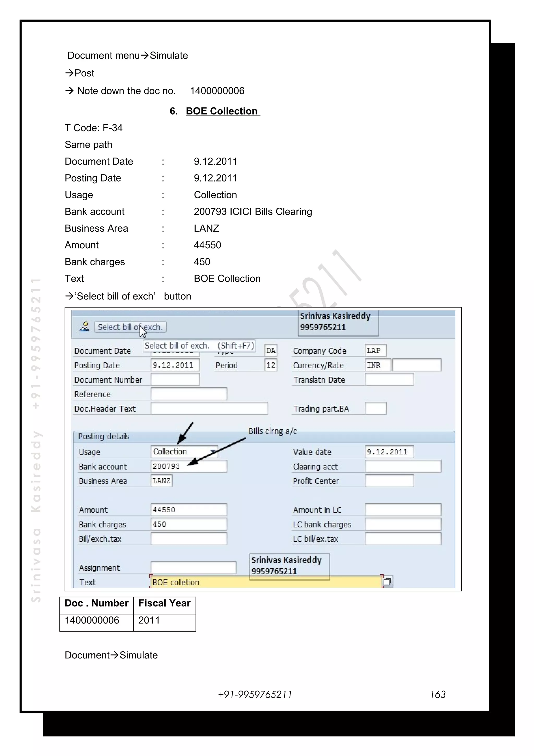Click the person-with-mountain icon beside Select bill
Screen dimensions: 534x756
(x=84, y=327)
